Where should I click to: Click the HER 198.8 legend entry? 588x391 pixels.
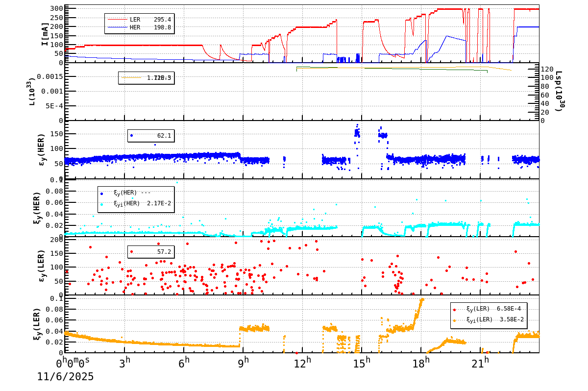tap(139, 27)
